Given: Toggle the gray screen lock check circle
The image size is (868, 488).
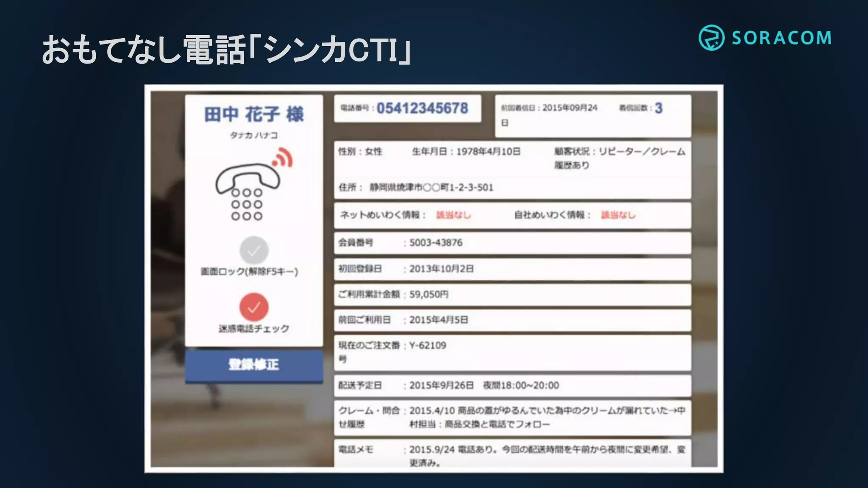Looking at the screenshot, I should coord(254,250).
